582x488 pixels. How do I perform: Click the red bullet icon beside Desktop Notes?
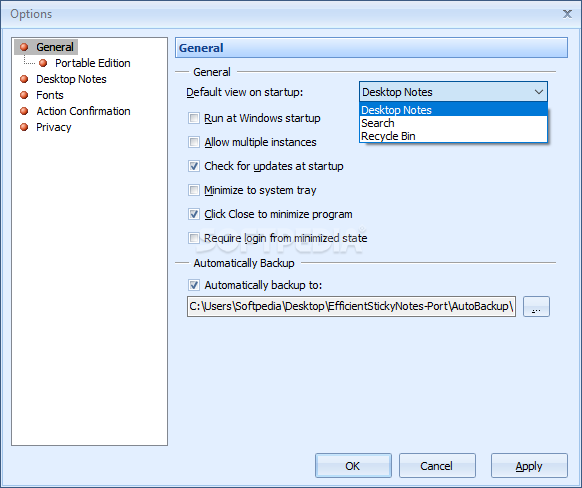point(24,79)
